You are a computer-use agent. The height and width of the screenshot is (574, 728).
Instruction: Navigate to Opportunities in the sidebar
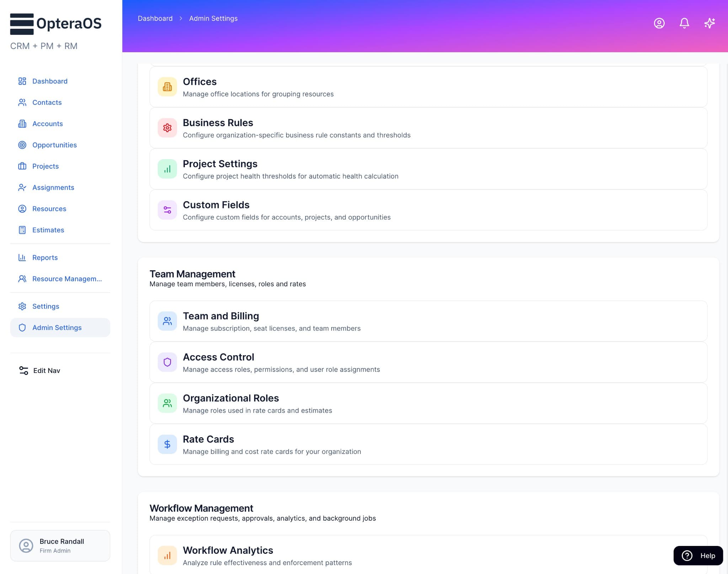coord(55,145)
